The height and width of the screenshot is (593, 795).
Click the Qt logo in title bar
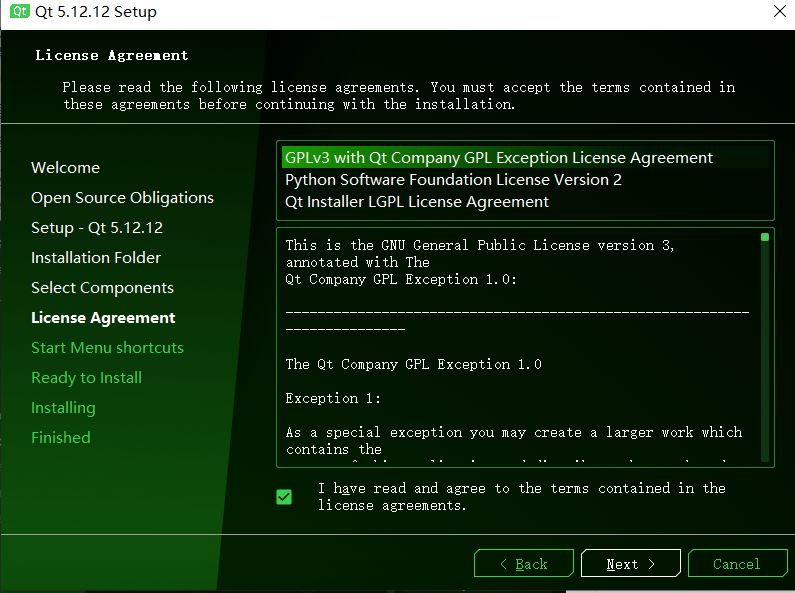pos(20,11)
